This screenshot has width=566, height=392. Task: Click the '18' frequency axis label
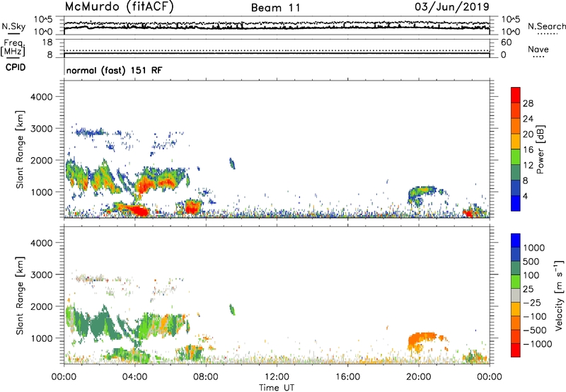(x=47, y=42)
